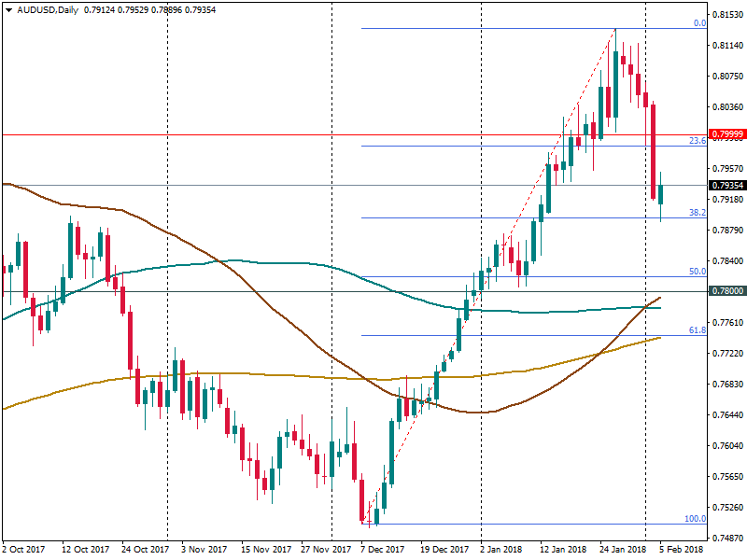Click the 24 Oct 2017 date label
The width and height of the screenshot is (747, 560).
click(x=145, y=550)
